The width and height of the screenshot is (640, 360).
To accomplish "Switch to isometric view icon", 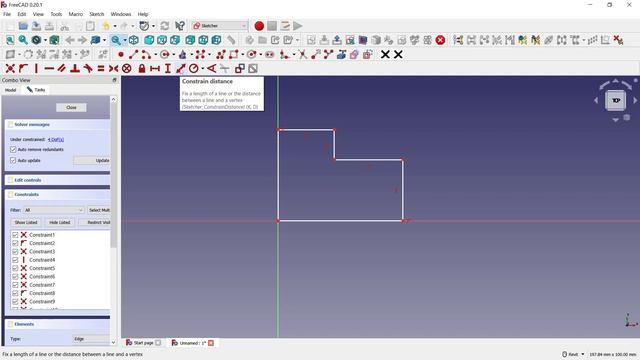I will [x=133, y=40].
